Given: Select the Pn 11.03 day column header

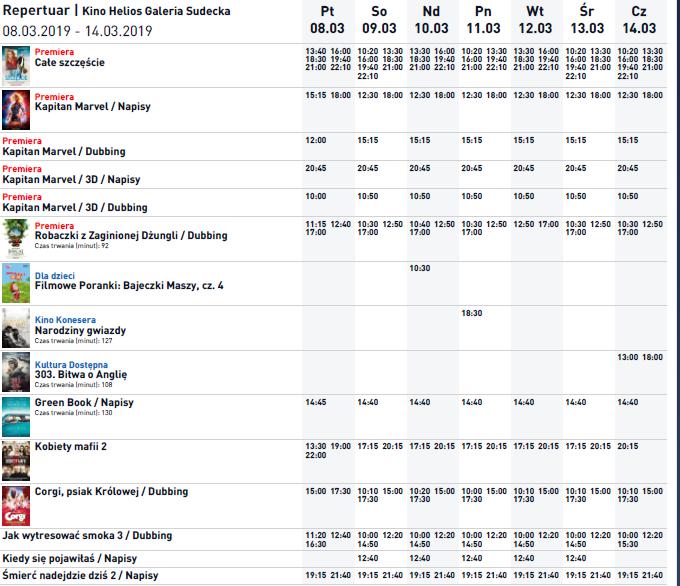Looking at the screenshot, I should click(x=484, y=20).
